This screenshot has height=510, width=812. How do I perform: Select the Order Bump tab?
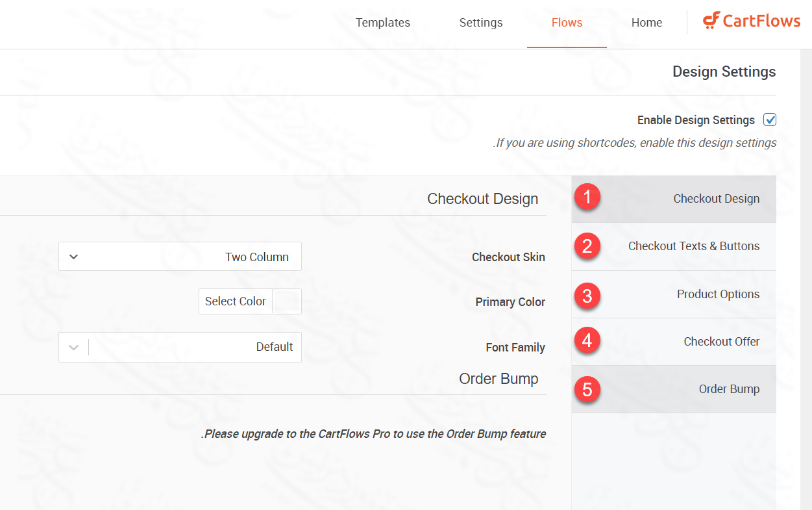coord(729,389)
